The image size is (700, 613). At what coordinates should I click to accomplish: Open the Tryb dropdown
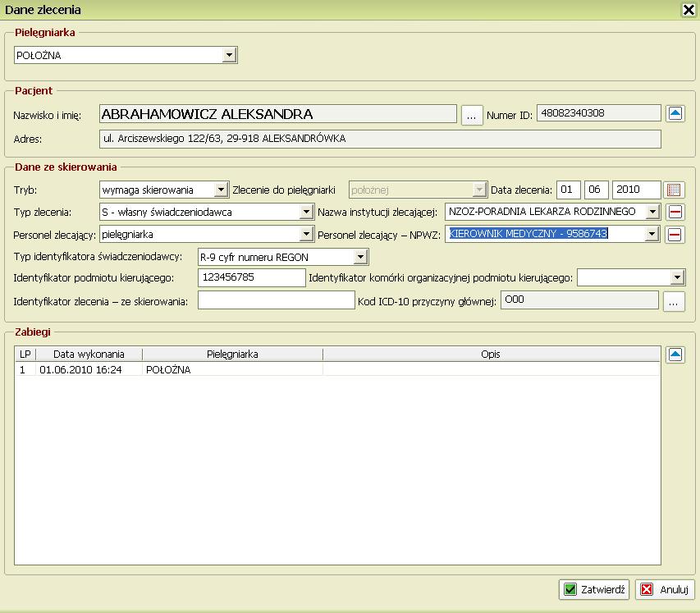pos(221,190)
